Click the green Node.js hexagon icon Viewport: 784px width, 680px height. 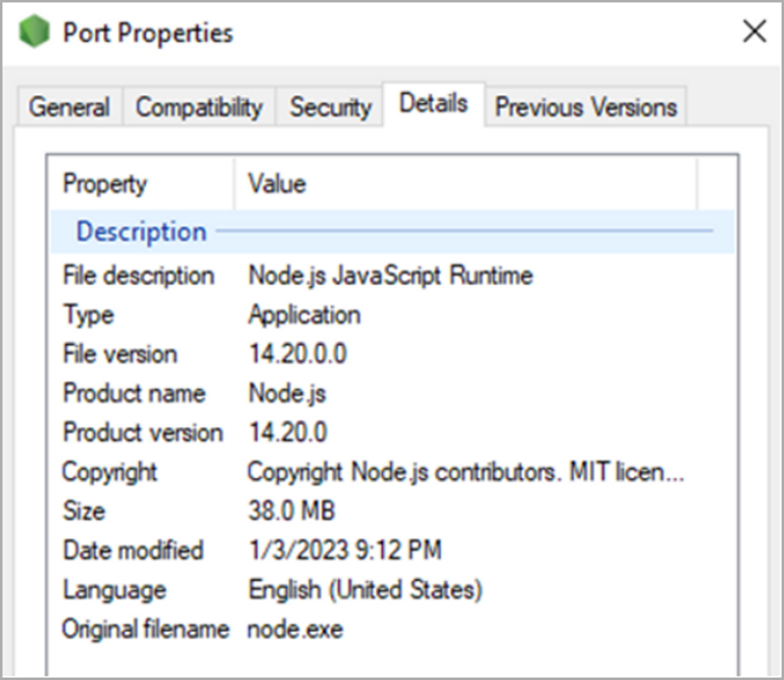34,32
